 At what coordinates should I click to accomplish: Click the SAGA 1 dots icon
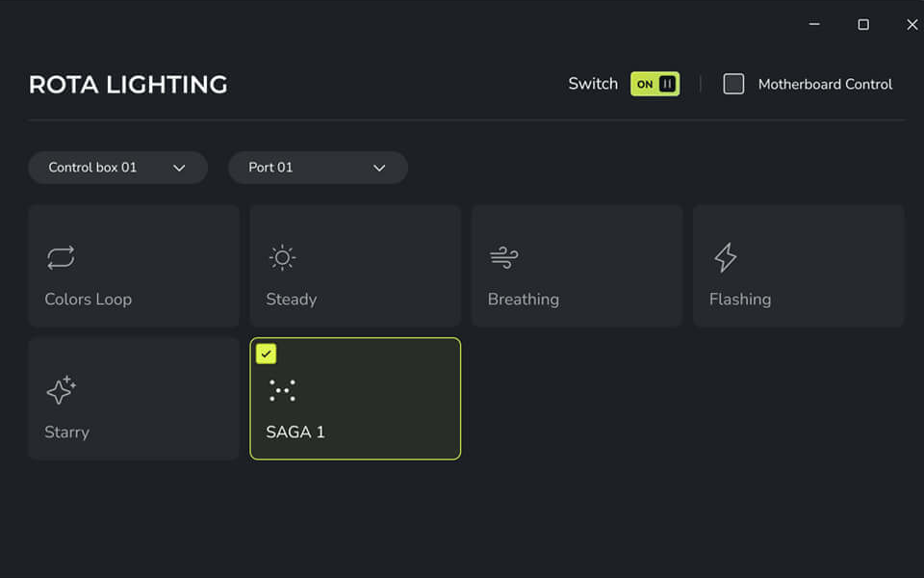tap(282, 390)
